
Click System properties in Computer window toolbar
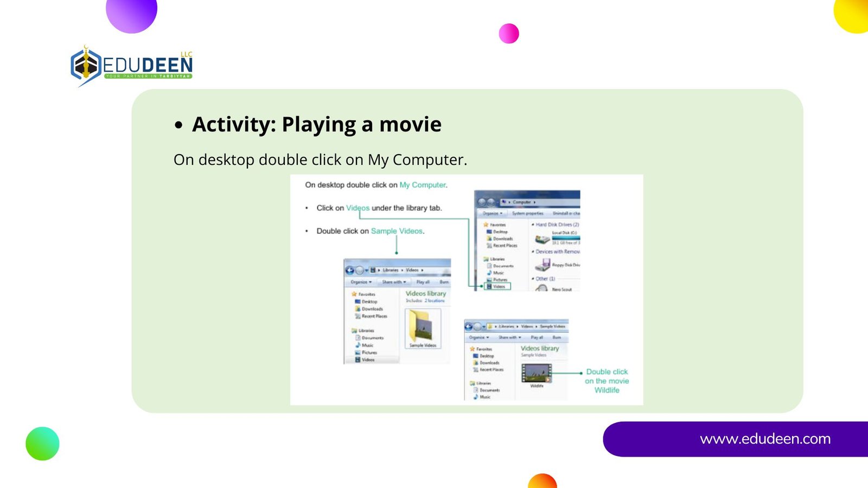click(527, 213)
